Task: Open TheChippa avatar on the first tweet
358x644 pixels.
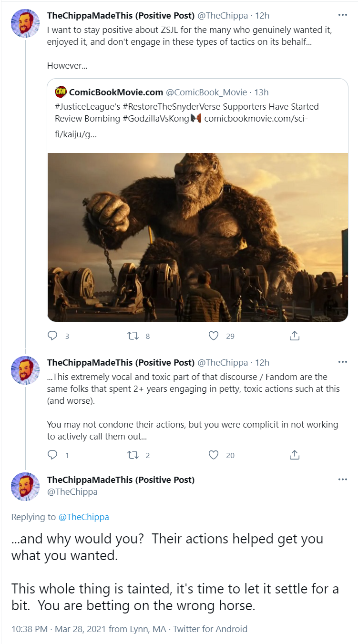Action: click(25, 22)
